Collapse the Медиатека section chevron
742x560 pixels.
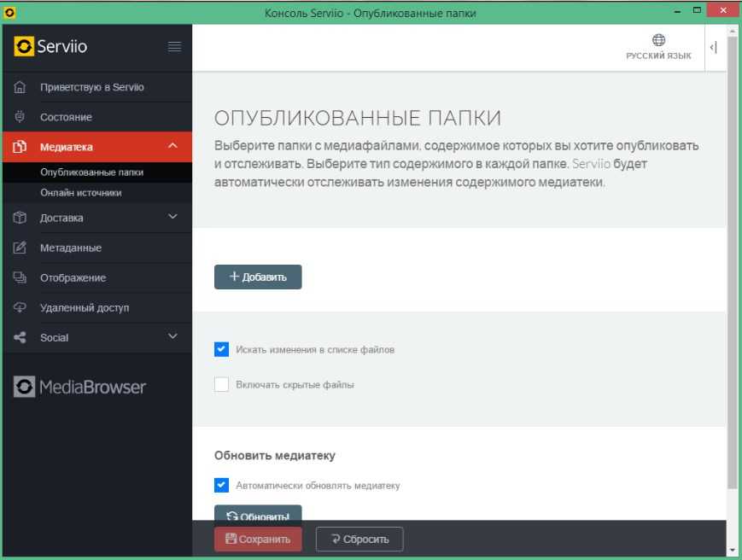[172, 147]
